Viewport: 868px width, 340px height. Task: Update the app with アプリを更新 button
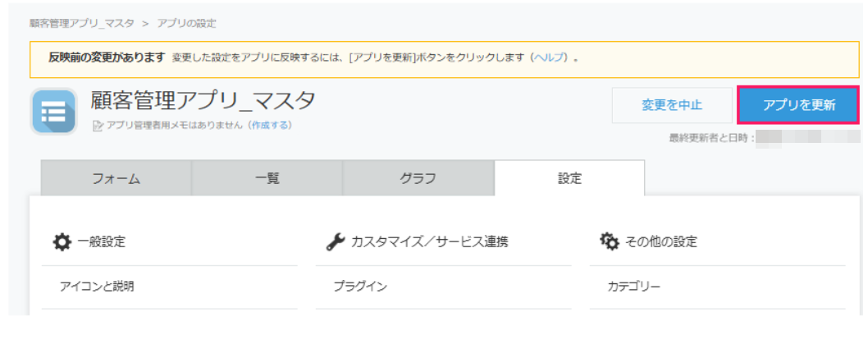point(798,105)
